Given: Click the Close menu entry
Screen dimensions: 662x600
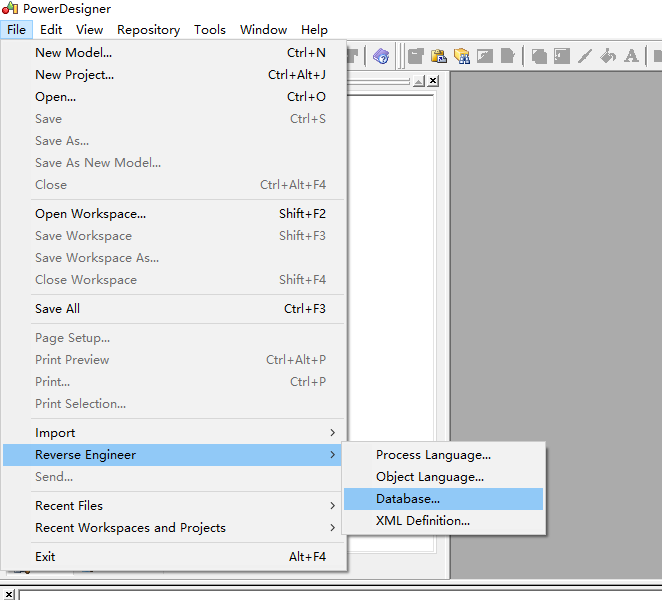Looking at the screenshot, I should pos(174,185).
